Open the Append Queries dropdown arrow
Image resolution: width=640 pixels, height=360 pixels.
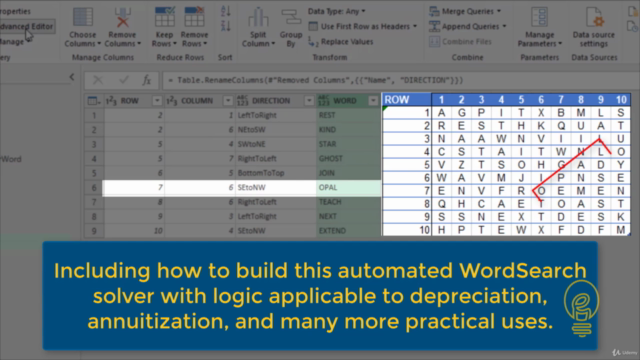pos(504,27)
